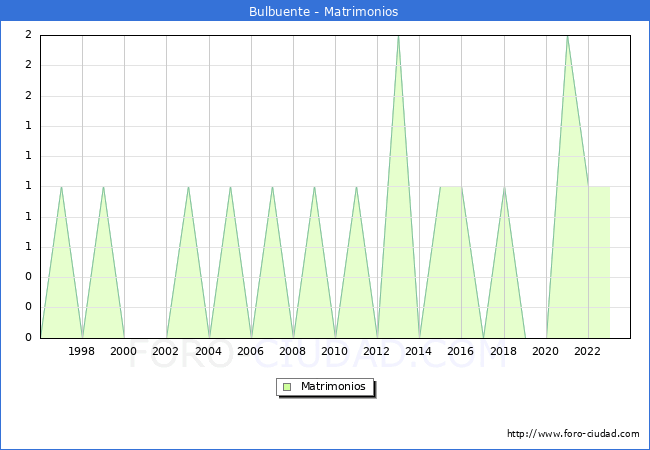Open the foro-ciudad.com link
This screenshot has height=450, width=650.
pos(573,434)
